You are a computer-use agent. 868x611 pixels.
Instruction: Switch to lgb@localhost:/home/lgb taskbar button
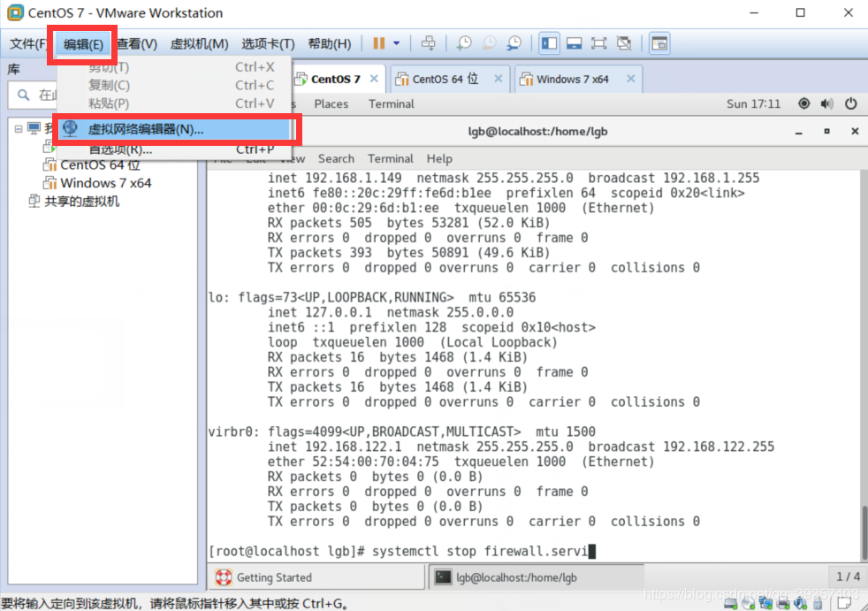coord(536,577)
